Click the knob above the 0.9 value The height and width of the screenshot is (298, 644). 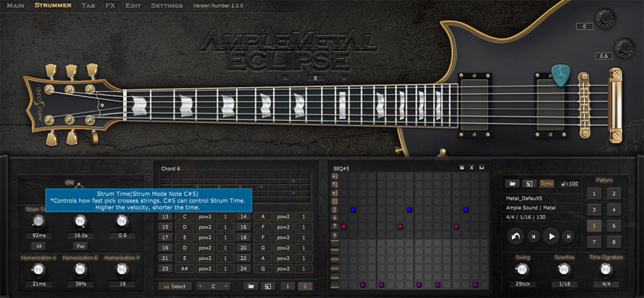pos(121,222)
